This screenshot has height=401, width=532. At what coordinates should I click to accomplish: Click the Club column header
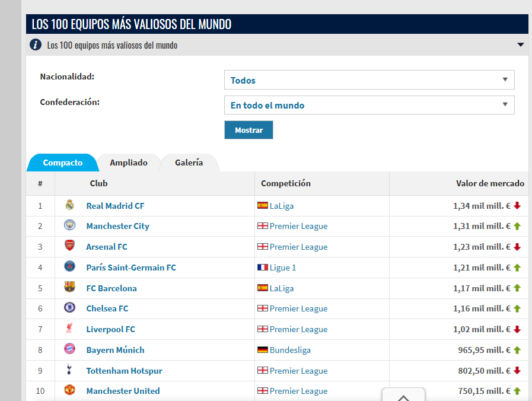[98, 183]
